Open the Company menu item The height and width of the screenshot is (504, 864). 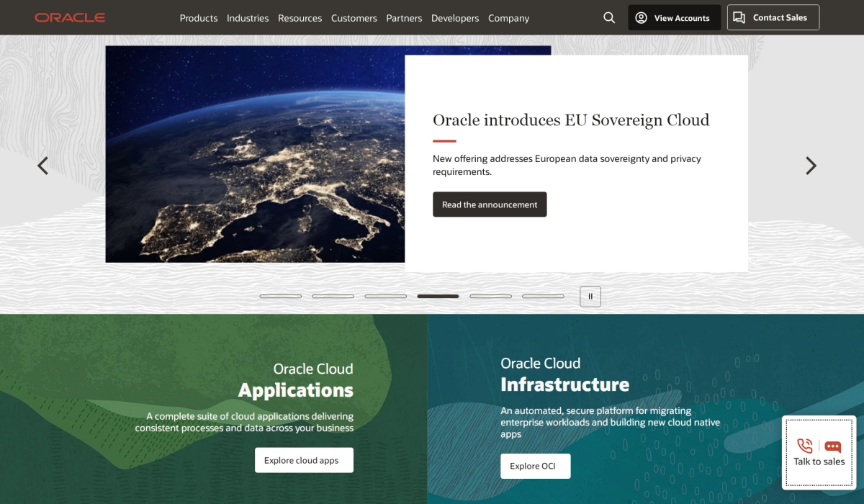508,18
